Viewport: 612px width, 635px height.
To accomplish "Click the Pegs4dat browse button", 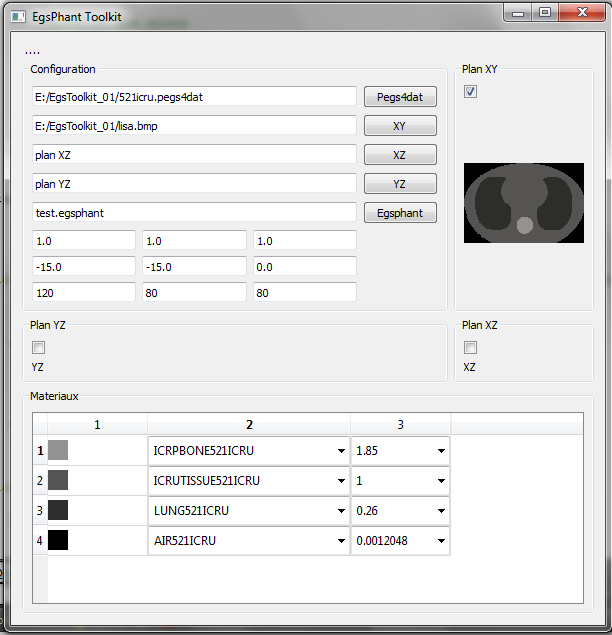I will 400,97.
